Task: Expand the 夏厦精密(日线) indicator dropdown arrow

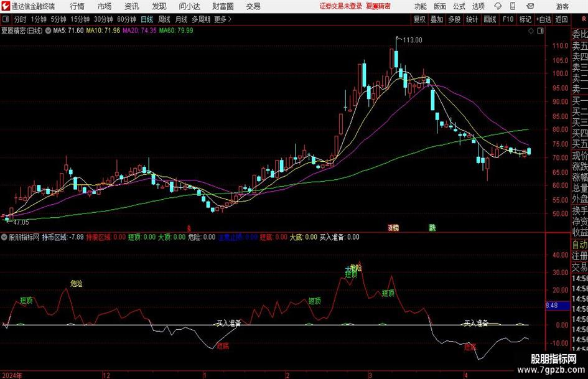Action: pyautogui.click(x=49, y=30)
